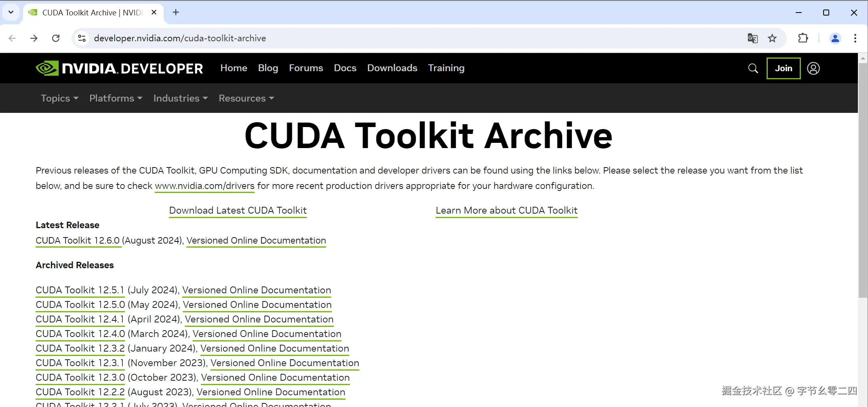Go to Home in navigation
The width and height of the screenshot is (868, 407).
234,68
